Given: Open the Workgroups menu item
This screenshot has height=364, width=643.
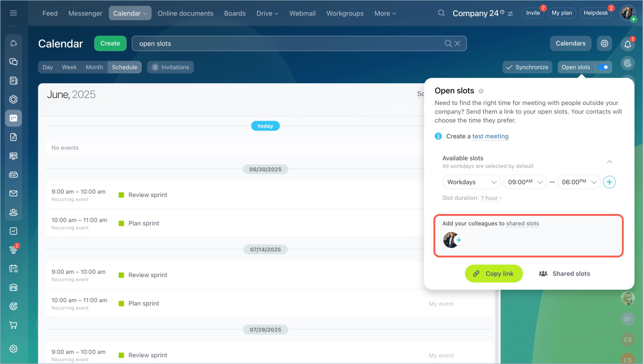Looking at the screenshot, I should [345, 13].
